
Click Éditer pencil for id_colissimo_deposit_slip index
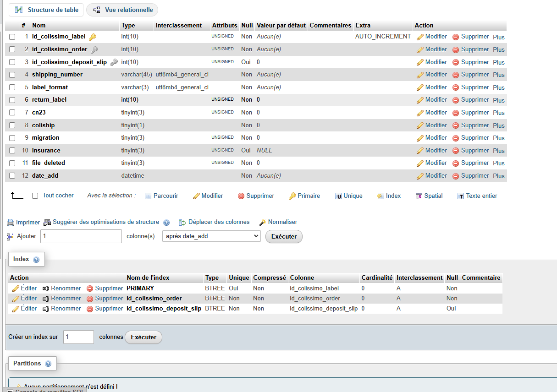pos(16,309)
